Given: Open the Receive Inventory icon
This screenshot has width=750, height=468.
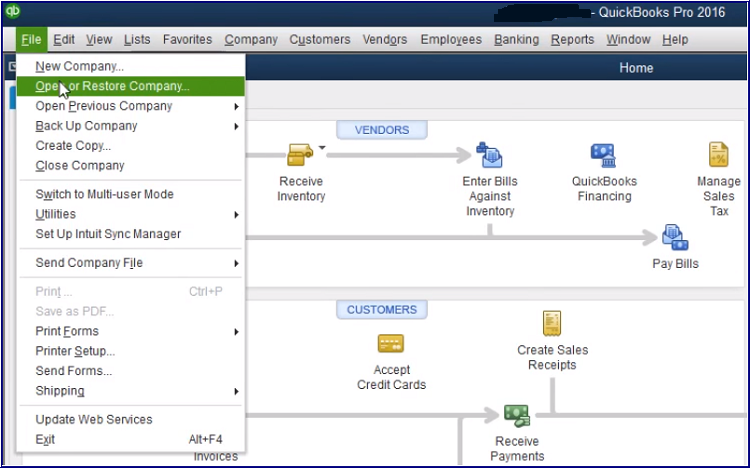Looking at the screenshot, I should (x=300, y=155).
